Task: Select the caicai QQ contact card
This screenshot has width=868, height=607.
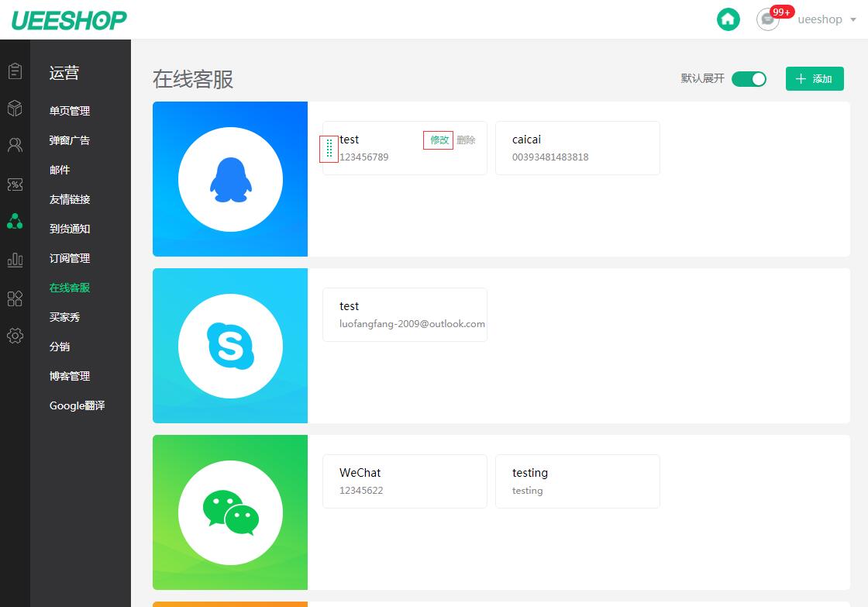Action: click(x=577, y=148)
